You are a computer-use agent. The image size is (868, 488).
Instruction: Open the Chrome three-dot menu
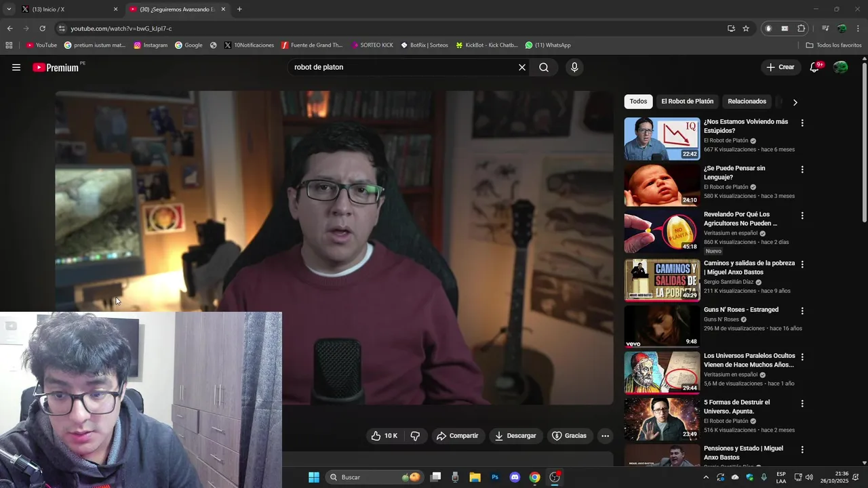tap(859, 28)
